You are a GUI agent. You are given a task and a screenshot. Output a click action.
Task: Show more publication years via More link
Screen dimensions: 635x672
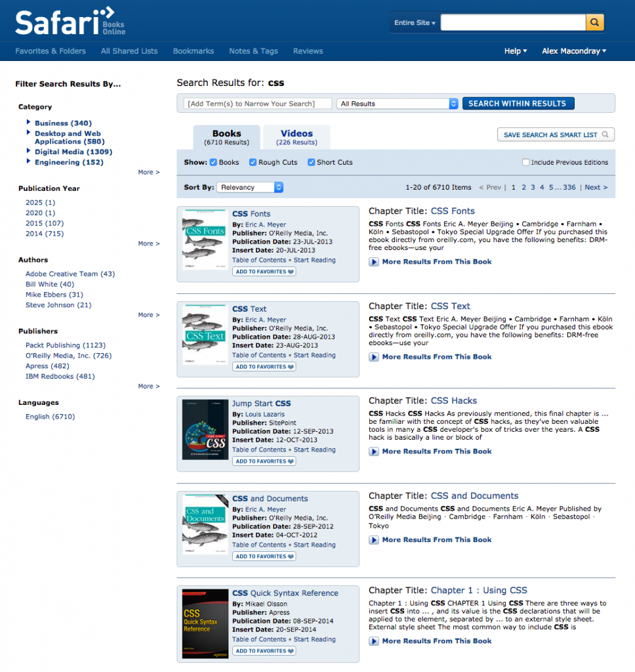point(149,243)
